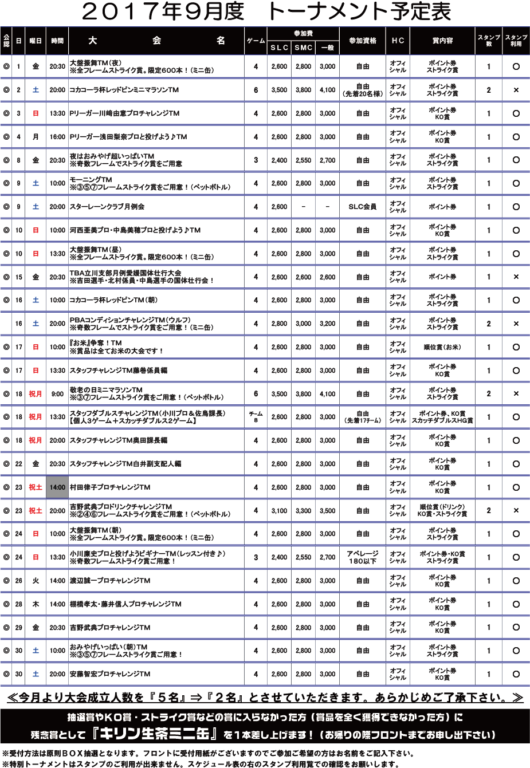Click the gray highlighted 14:00 time cell
530x768 pixels.
57,487
